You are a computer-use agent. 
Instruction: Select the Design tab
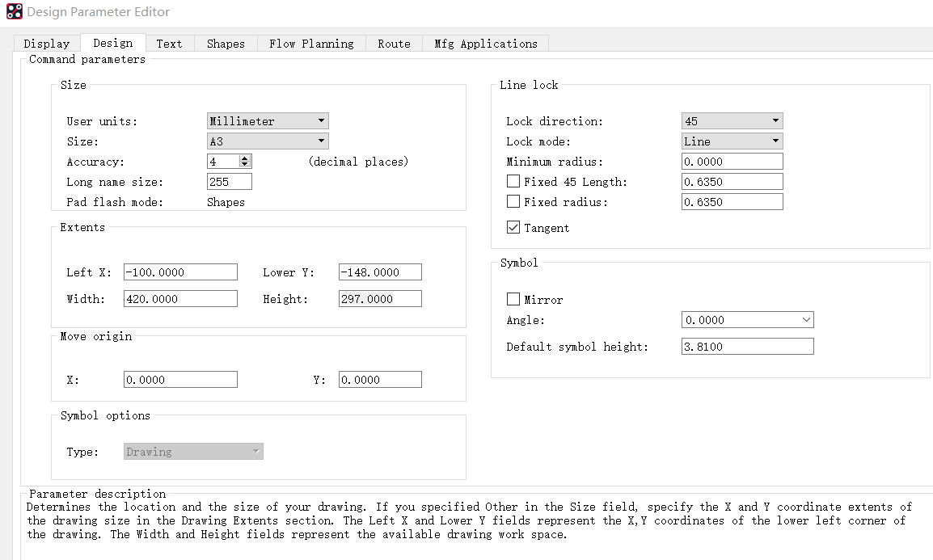pyautogui.click(x=113, y=43)
